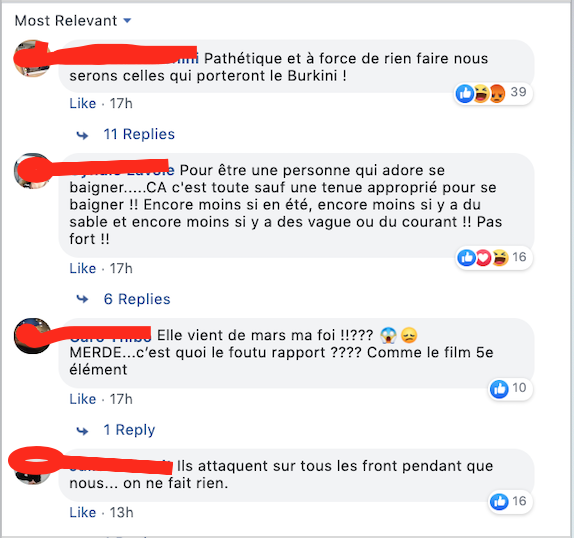The height and width of the screenshot is (538, 574).
Task: Click the laughing reaction icon on Burkini comment
Action: [x=481, y=94]
